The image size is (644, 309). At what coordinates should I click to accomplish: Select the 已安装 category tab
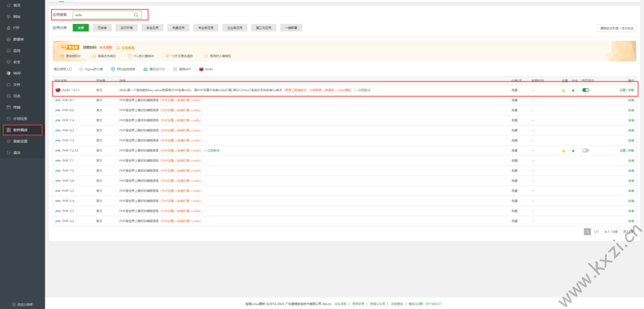pos(102,28)
